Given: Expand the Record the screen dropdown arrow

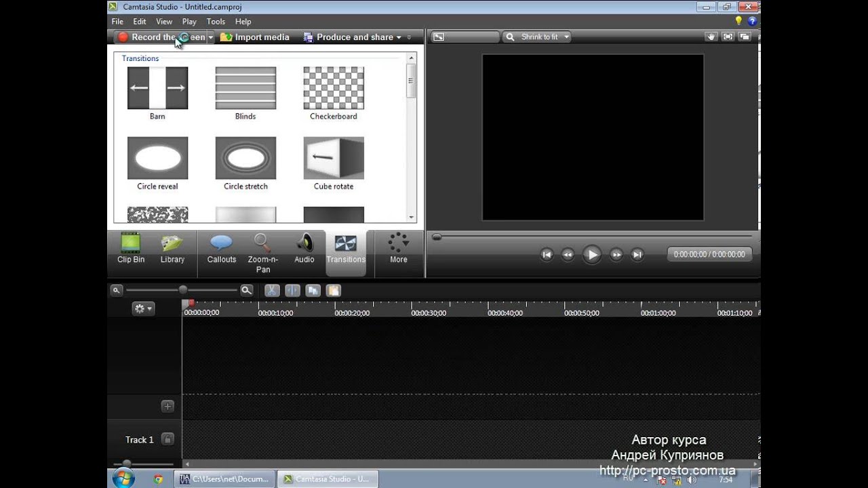Looking at the screenshot, I should [211, 37].
